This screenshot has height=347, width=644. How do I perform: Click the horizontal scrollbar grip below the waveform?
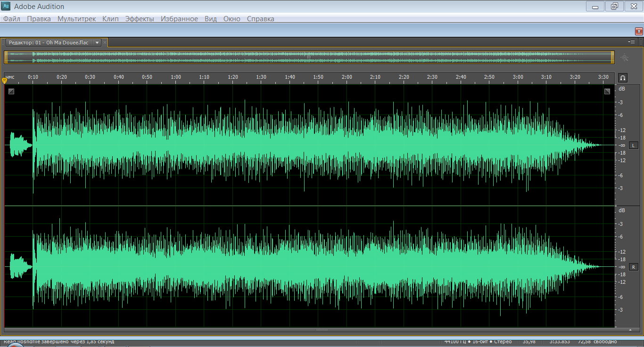click(322, 330)
